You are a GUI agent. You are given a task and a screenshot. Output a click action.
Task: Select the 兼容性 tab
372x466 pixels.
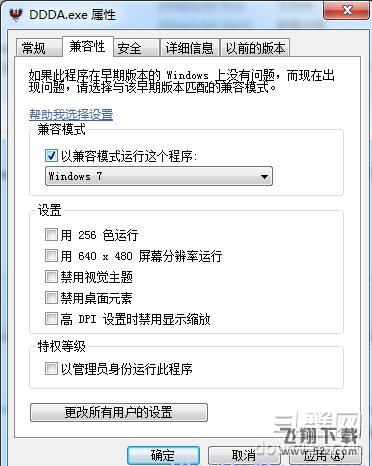coord(88,47)
